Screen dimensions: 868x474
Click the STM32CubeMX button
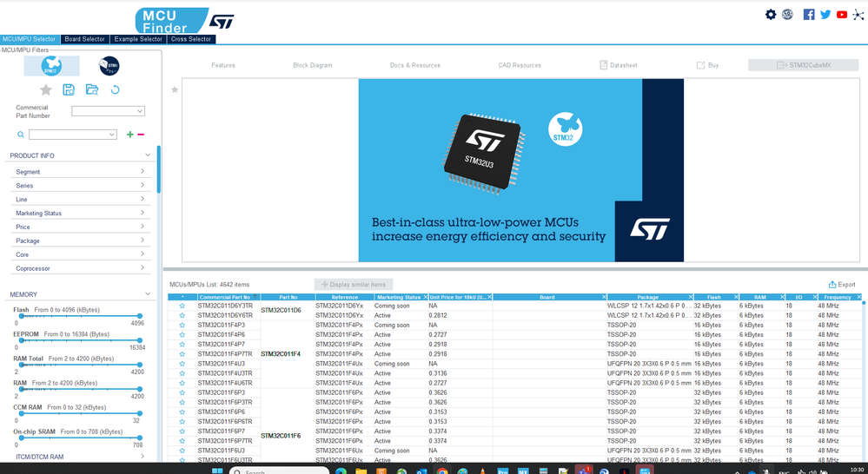804,65
